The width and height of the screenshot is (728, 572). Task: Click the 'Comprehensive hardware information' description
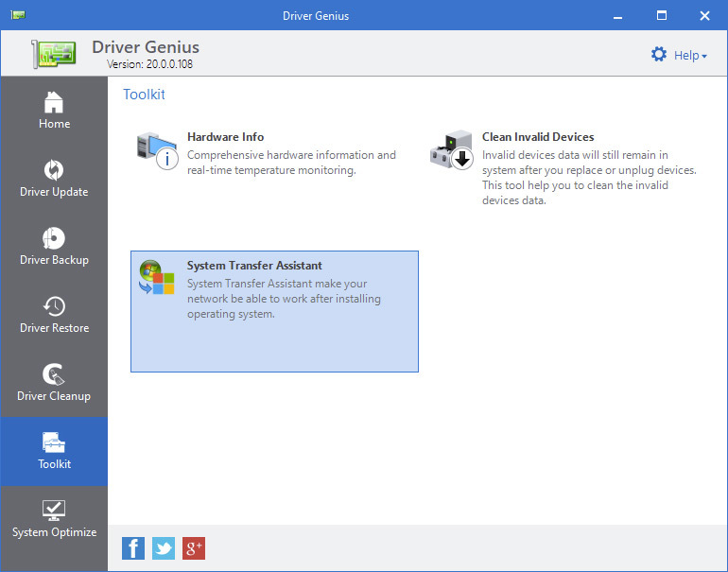(291, 163)
